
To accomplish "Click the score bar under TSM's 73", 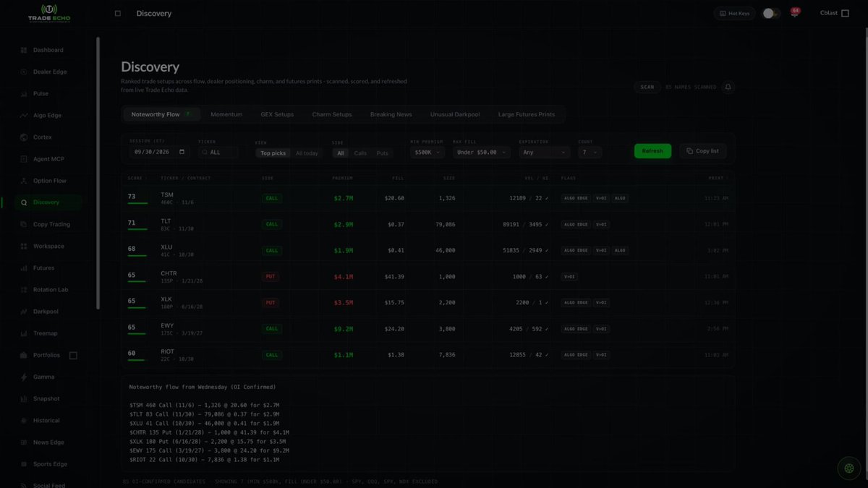I will point(137,204).
